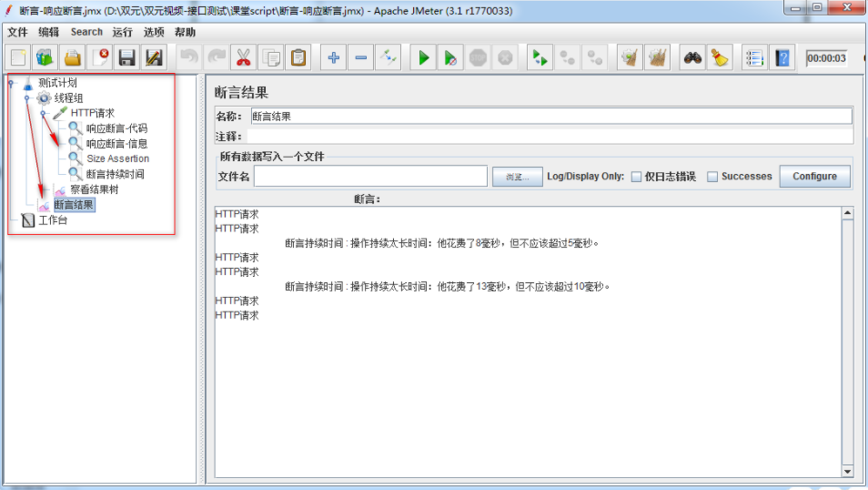Cut selection with the scissors icon
This screenshot has width=868, height=490.
(x=244, y=57)
